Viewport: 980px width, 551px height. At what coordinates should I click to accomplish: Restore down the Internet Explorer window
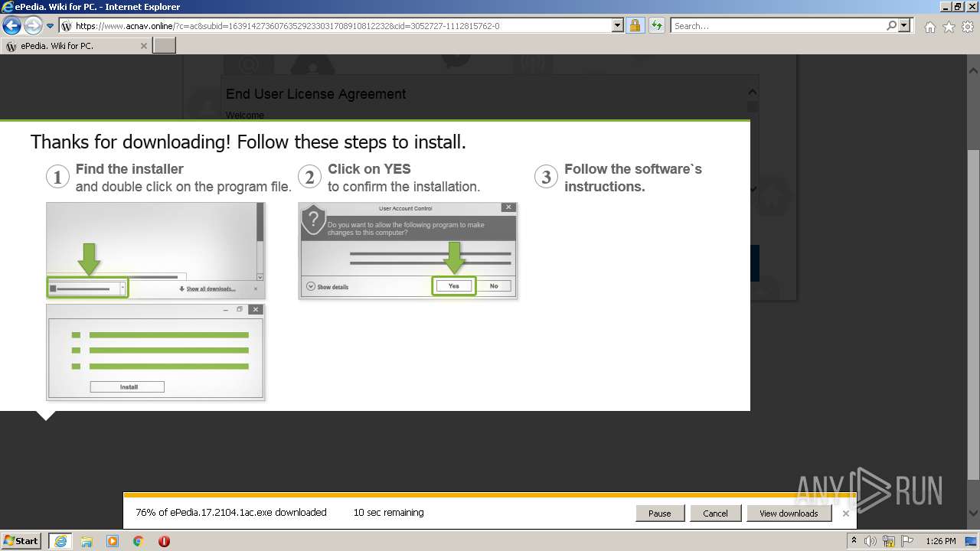point(958,7)
